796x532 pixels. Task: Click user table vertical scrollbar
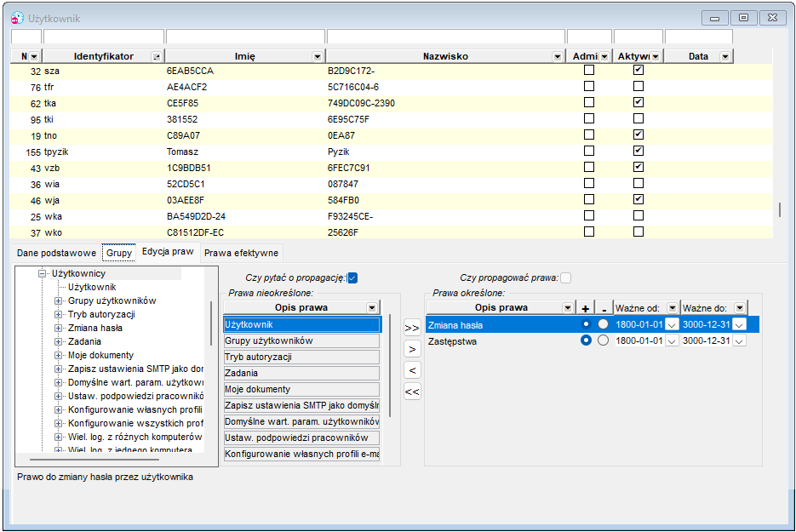click(x=780, y=209)
